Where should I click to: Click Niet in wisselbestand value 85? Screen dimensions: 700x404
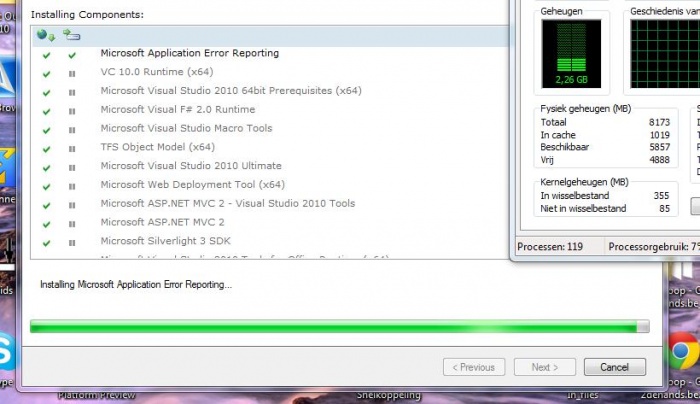pos(664,208)
